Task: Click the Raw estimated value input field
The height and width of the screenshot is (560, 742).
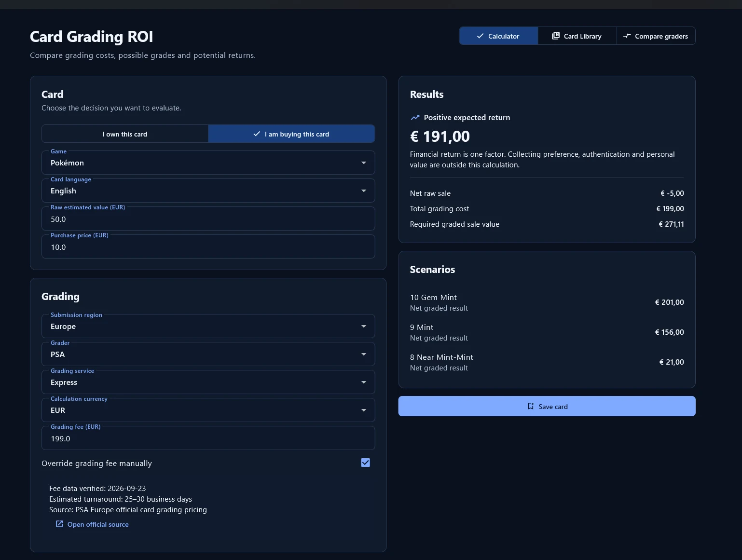Action: tap(208, 219)
